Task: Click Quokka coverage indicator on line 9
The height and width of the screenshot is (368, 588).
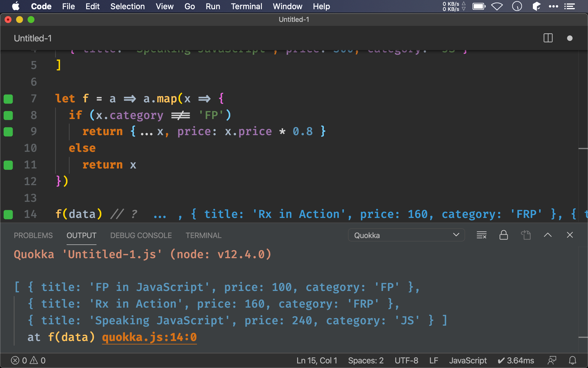Action: (x=8, y=132)
